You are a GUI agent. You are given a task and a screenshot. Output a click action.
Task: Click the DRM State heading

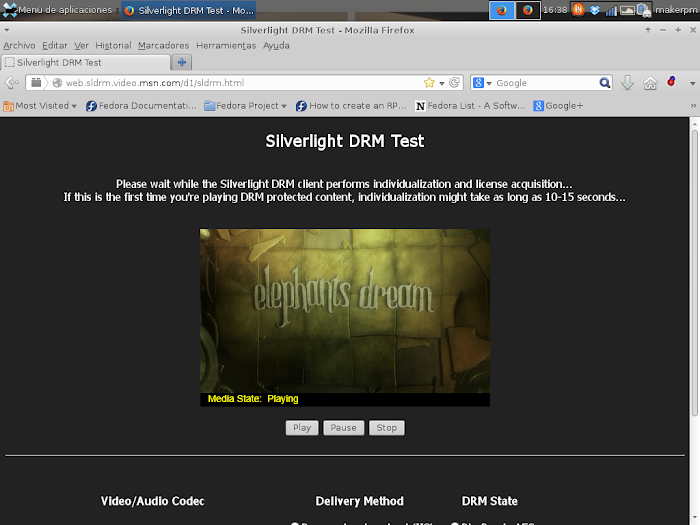coord(490,501)
